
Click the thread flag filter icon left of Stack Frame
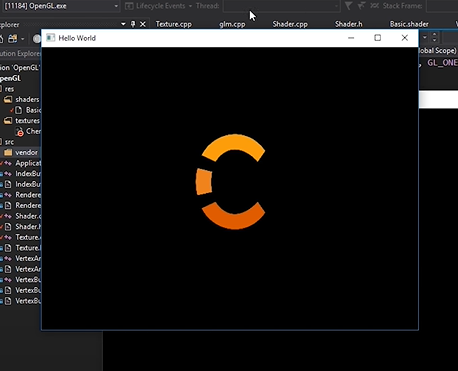348,6
